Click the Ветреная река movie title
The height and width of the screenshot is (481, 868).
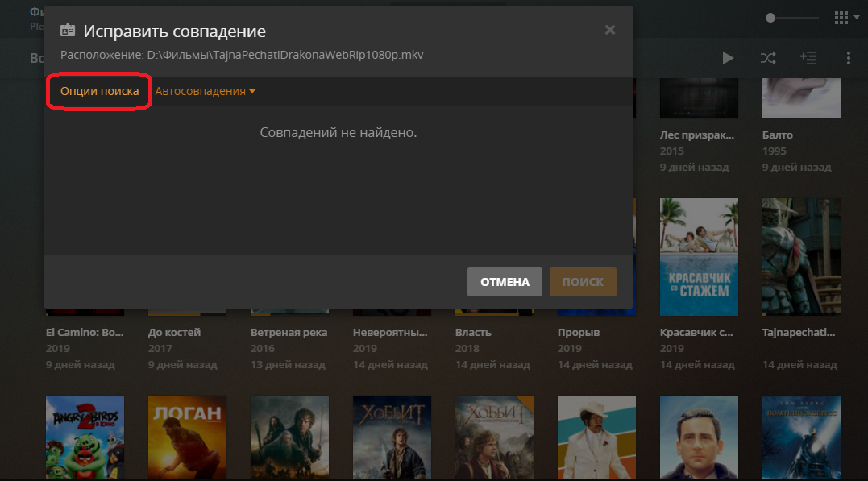pyautogui.click(x=289, y=332)
